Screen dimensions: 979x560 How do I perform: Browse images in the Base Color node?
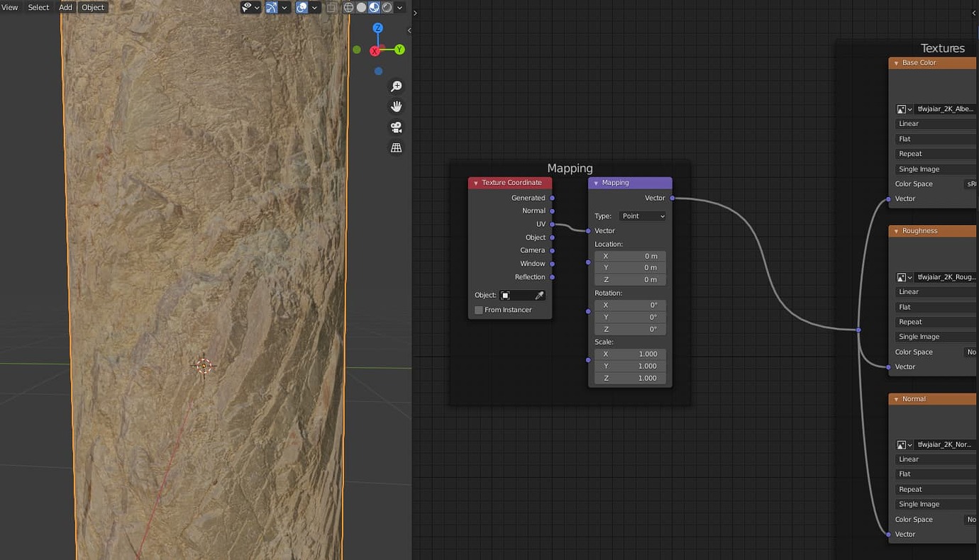(x=904, y=109)
